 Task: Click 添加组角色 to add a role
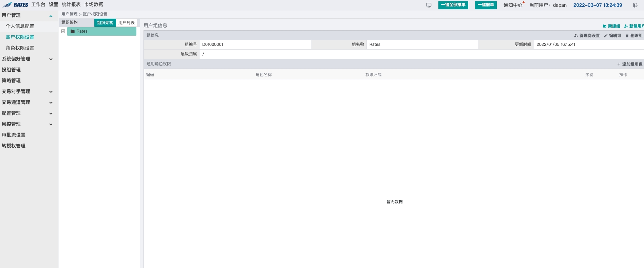point(630,64)
